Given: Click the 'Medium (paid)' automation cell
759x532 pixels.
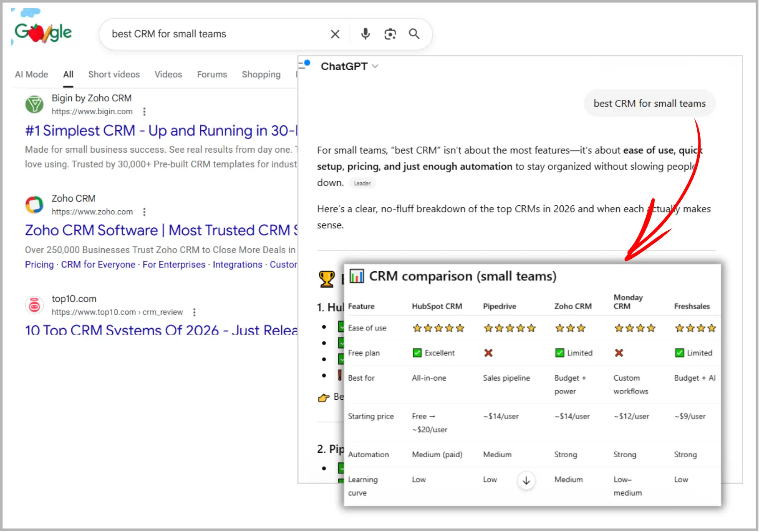Looking at the screenshot, I should pos(437,454).
